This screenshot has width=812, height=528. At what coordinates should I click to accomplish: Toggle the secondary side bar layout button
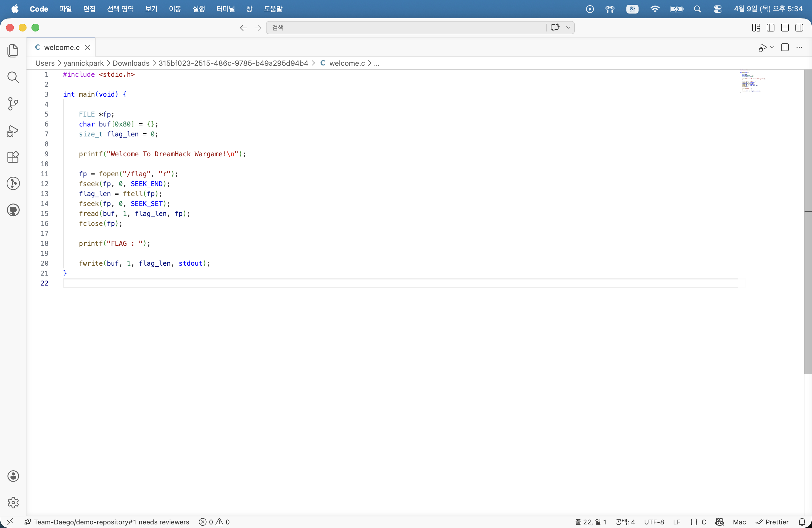[x=799, y=28]
